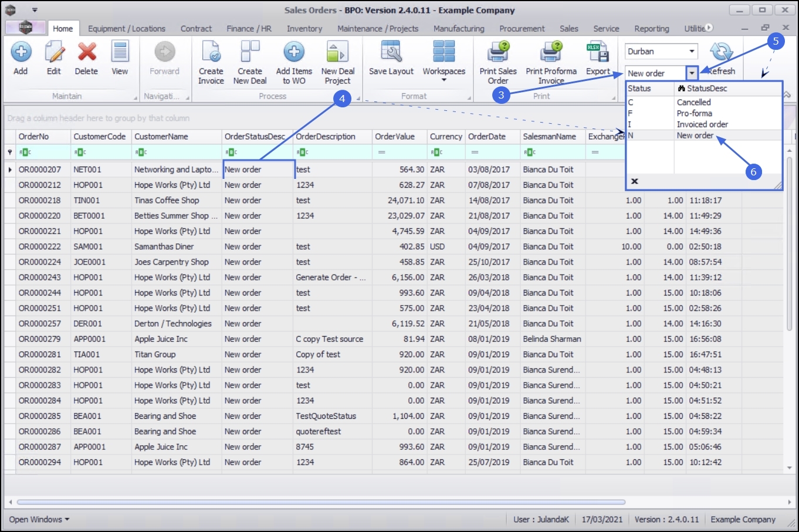Select order row OR0000222
The height and width of the screenshot is (532, 799).
(39, 247)
